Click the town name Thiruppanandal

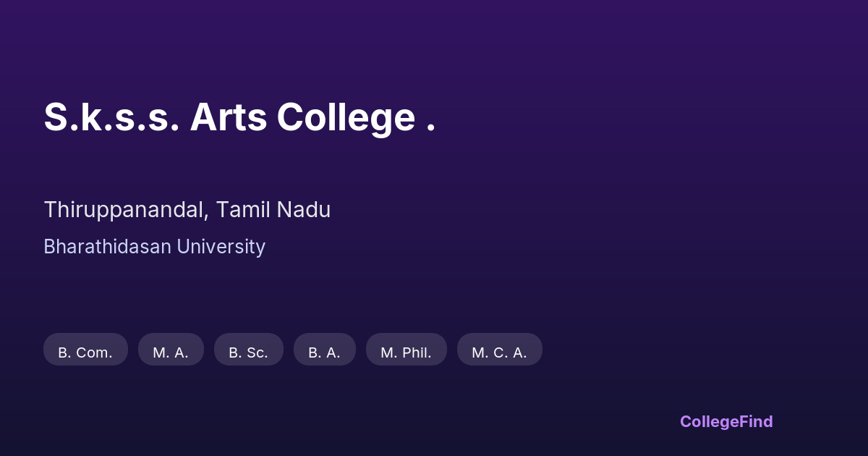pos(125,210)
